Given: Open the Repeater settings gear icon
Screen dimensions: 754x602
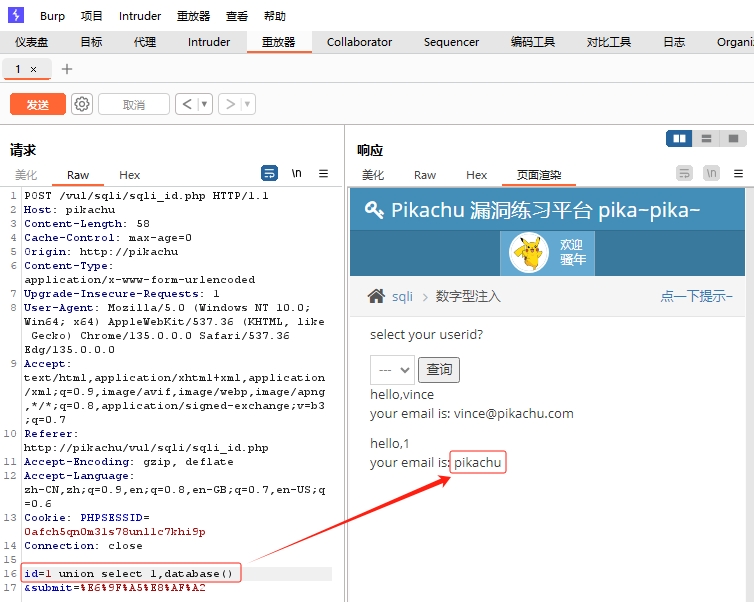Looking at the screenshot, I should point(82,104).
